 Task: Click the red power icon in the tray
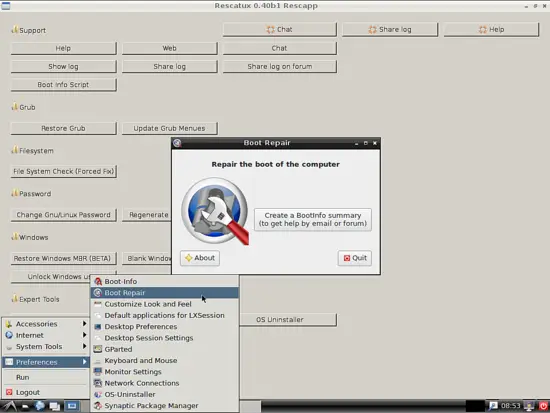pyautogui.click(x=544, y=406)
